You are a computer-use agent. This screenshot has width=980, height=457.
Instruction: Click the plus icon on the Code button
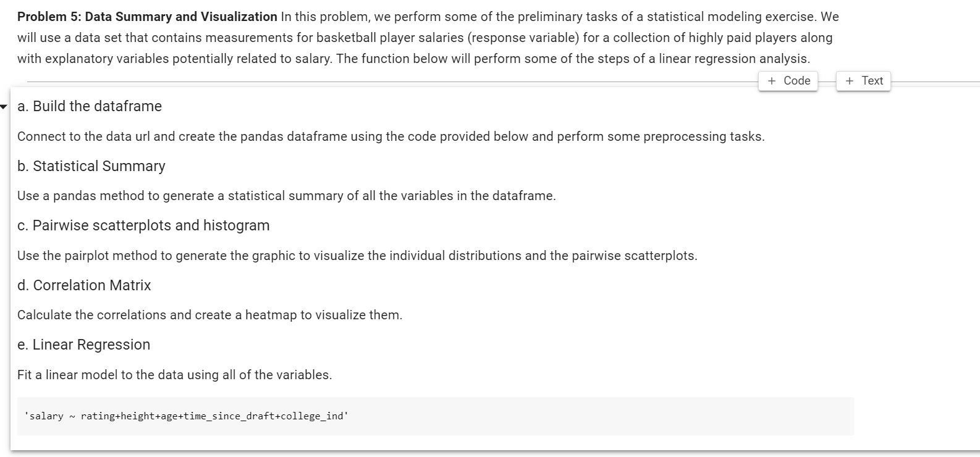[x=771, y=80]
